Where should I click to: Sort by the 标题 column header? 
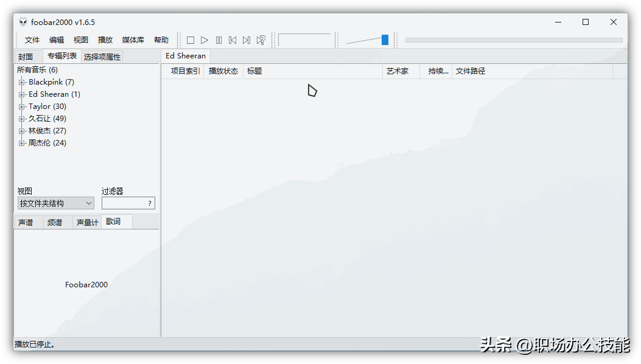point(313,71)
